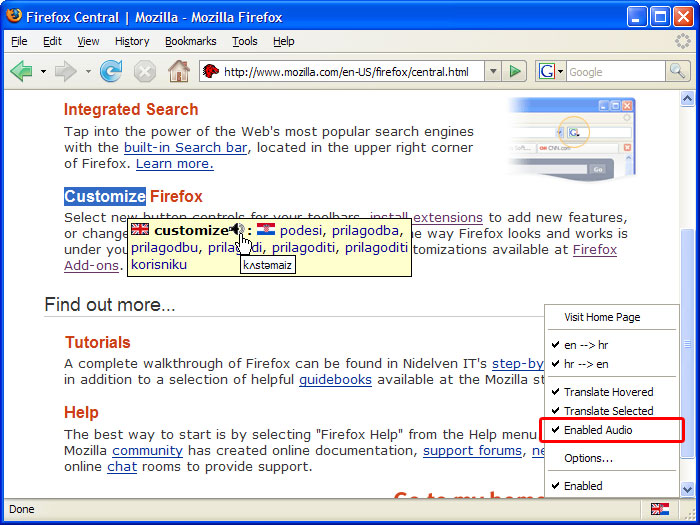Click the search bar screenshot thumbnail
The width and height of the screenshot is (700, 525).
(x=571, y=139)
